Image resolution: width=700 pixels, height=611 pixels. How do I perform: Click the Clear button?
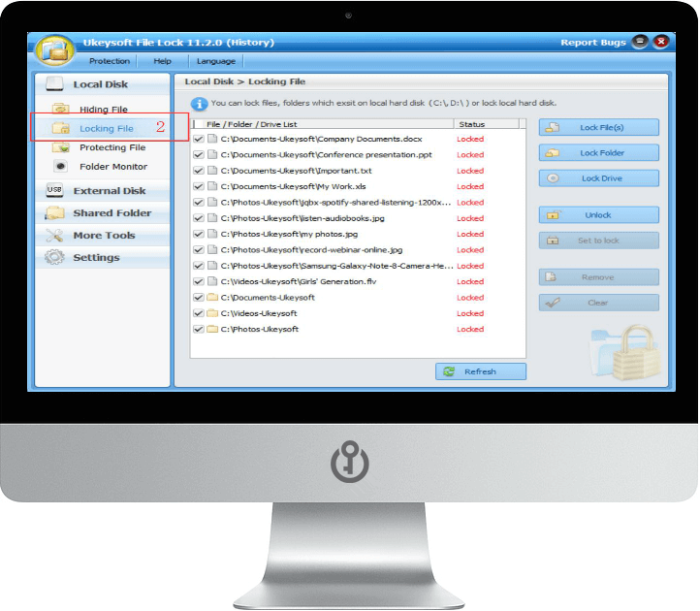(598, 303)
